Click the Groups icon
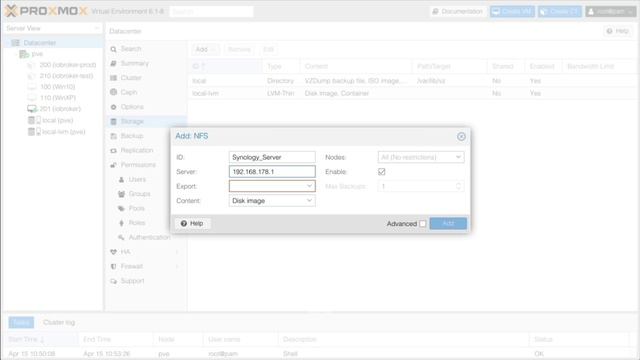Viewport: 640px width, 360px height. tap(121, 194)
